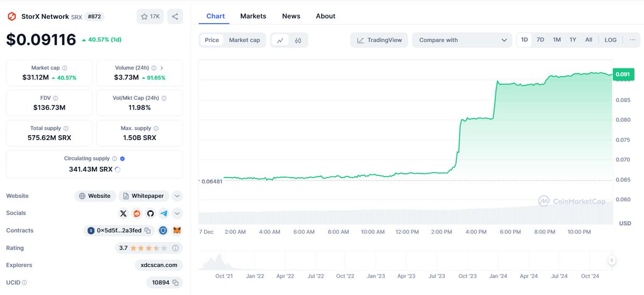
Task: Expand more socials chevron
Action: 177,213
